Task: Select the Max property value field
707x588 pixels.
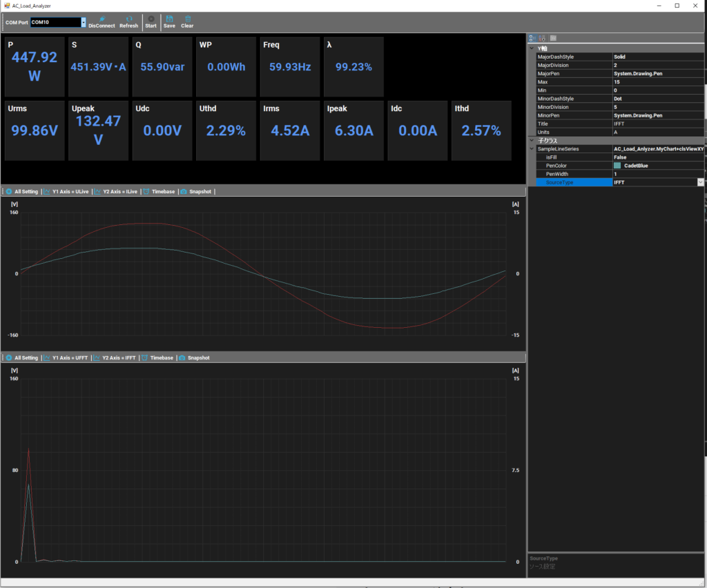Action: (x=656, y=81)
